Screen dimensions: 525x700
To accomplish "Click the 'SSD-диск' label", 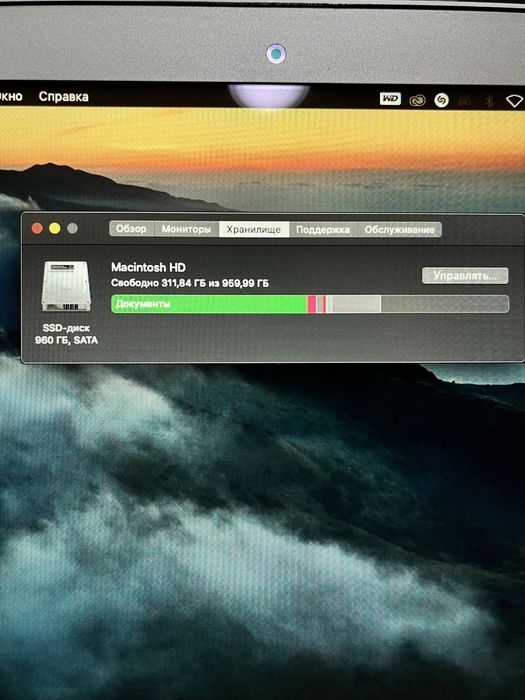I will pyautogui.click(x=66, y=328).
